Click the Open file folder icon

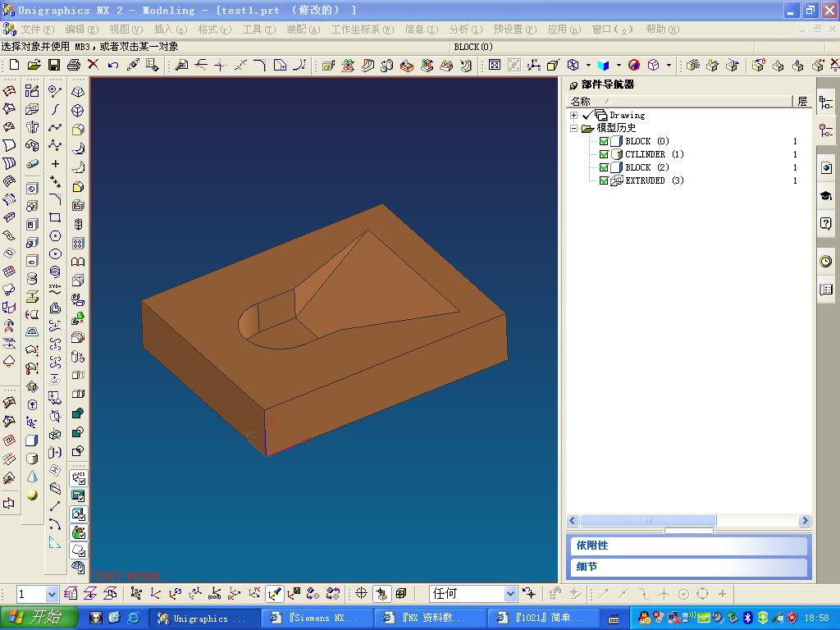pyautogui.click(x=34, y=65)
